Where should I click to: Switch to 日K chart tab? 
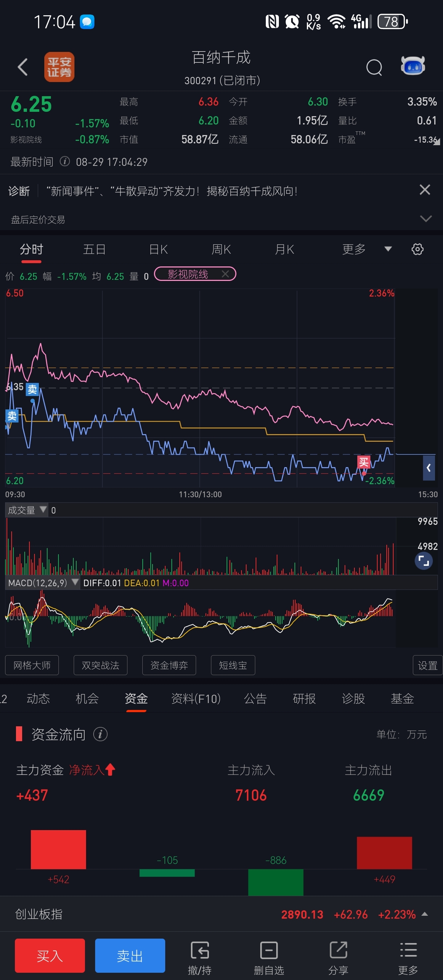158,250
